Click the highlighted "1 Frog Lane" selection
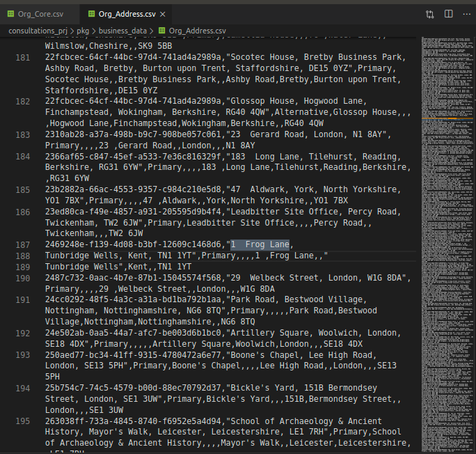The width and height of the screenshot is (476, 454). pyautogui.click(x=260, y=244)
